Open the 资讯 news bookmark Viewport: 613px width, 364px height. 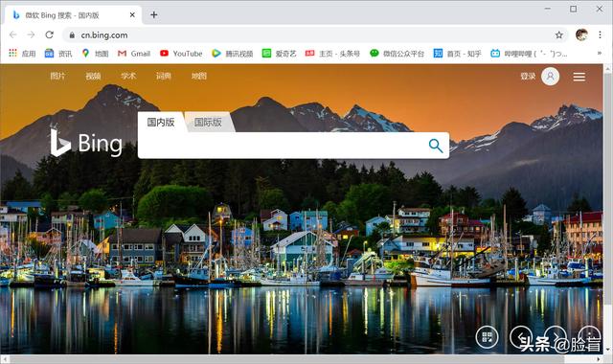[x=58, y=54]
